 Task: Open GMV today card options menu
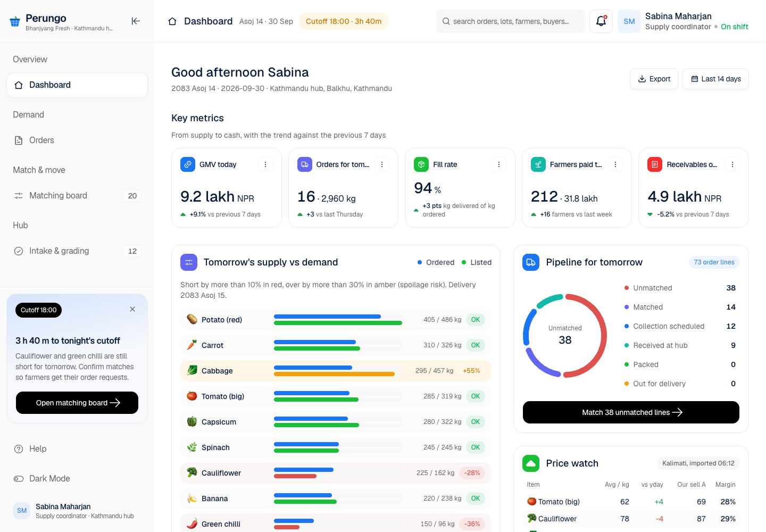[265, 164]
